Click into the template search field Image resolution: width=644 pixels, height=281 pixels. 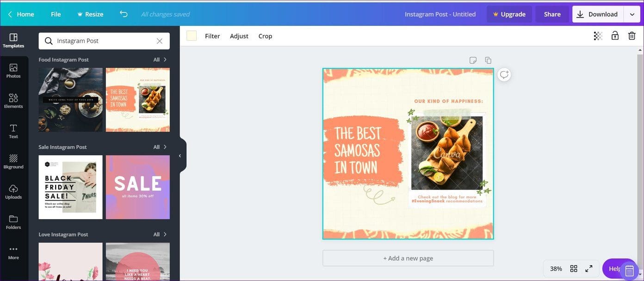pos(104,41)
